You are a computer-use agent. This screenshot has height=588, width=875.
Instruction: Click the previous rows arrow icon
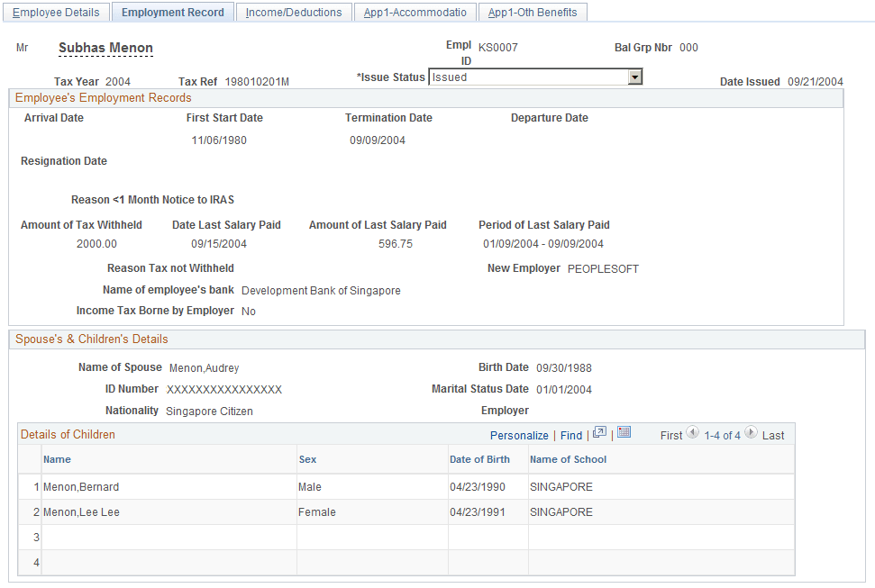point(692,434)
